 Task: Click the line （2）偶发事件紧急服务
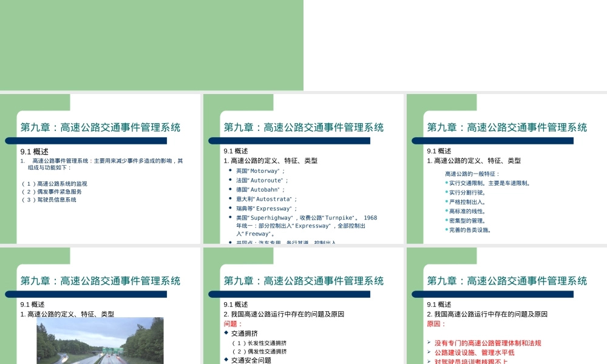[x=52, y=192]
